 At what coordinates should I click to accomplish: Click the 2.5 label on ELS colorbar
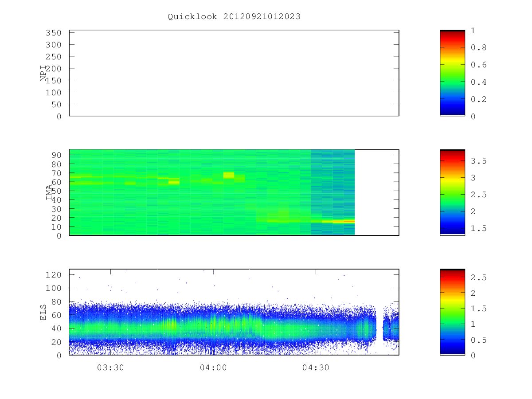pyautogui.click(x=478, y=278)
